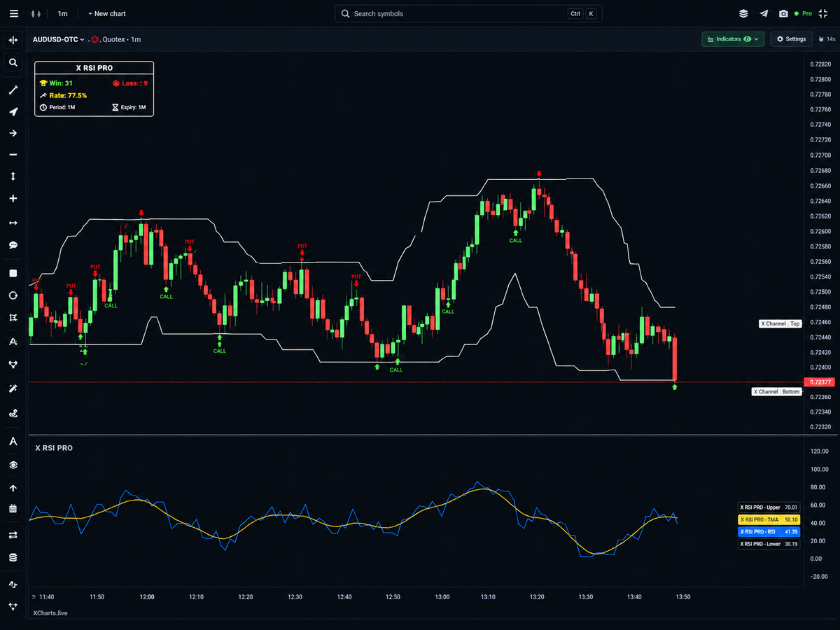Expand the AUDUSD-OTC symbol dropdown
This screenshot has width=840, height=630.
click(x=59, y=39)
